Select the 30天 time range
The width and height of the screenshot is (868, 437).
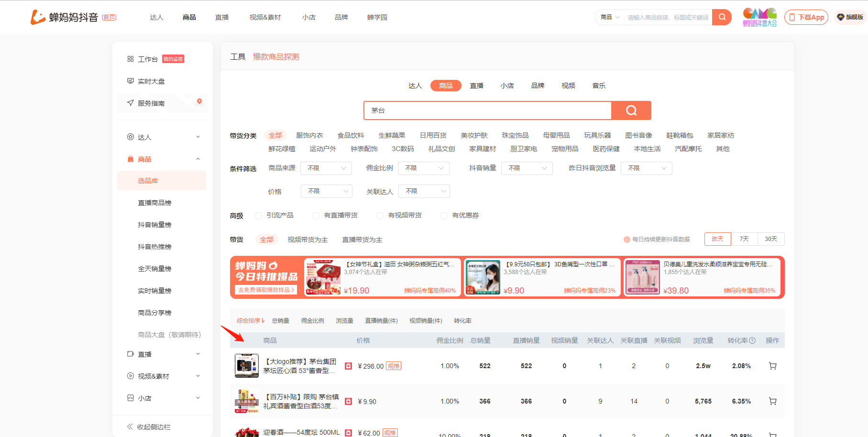coord(771,239)
